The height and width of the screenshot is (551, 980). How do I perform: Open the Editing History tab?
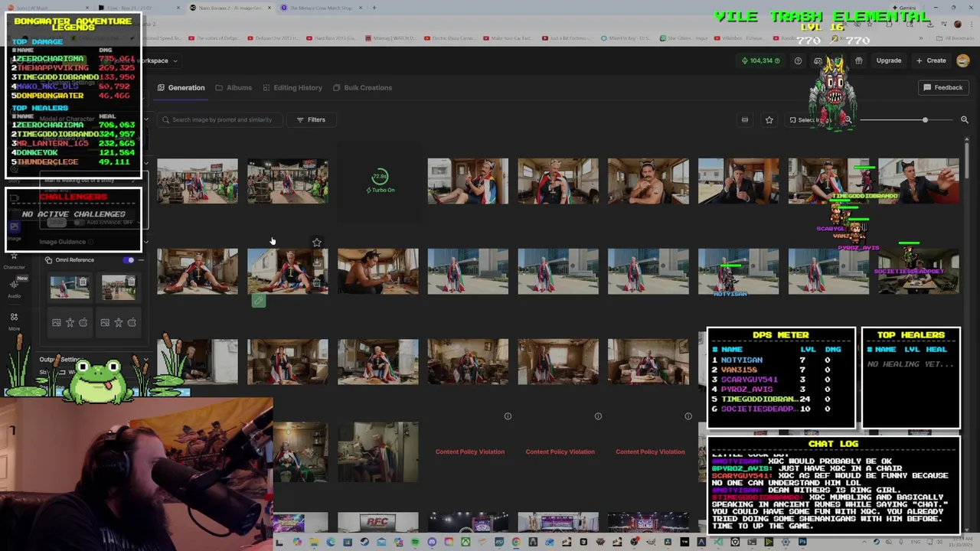coord(292,87)
